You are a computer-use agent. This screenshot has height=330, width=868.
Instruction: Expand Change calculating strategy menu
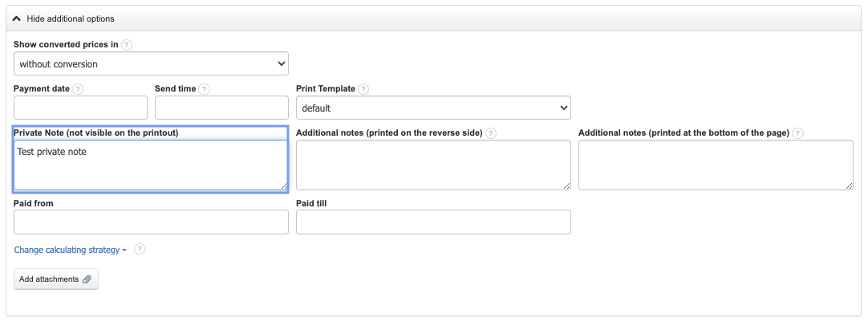pyautogui.click(x=71, y=251)
